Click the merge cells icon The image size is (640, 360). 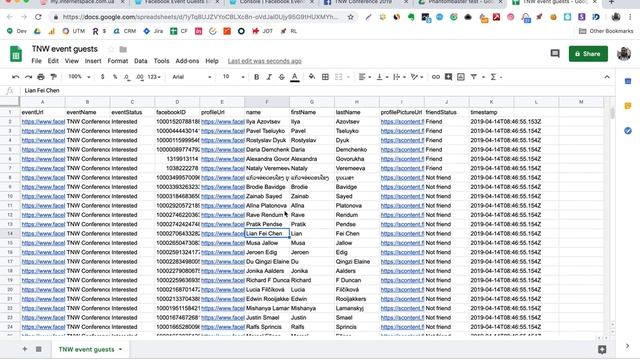(338, 77)
